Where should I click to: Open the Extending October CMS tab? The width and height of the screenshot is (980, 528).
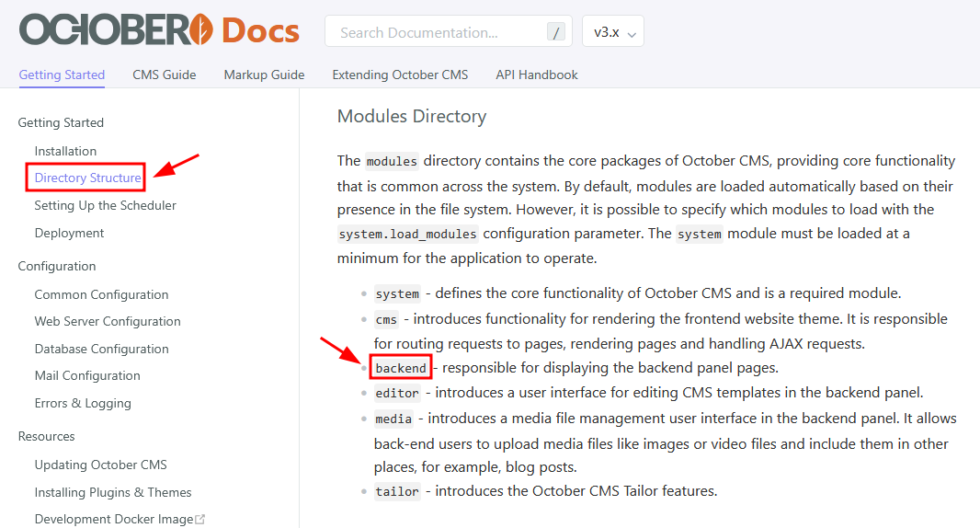tap(400, 75)
